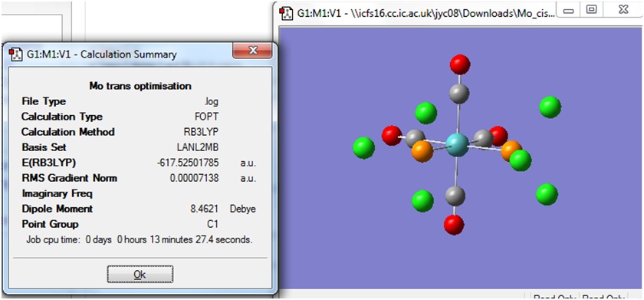Click the E(RB3LYP) value -617.52501785
This screenshot has height=300, width=644.
188,163
